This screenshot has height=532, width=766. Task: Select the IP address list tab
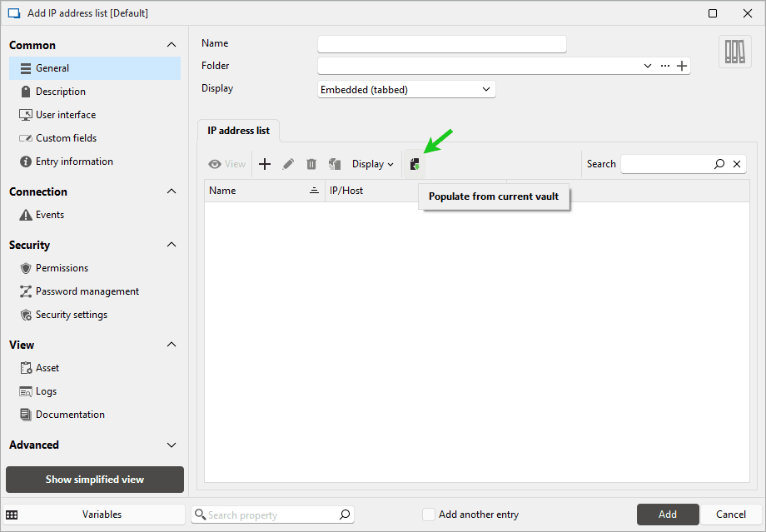click(x=239, y=131)
